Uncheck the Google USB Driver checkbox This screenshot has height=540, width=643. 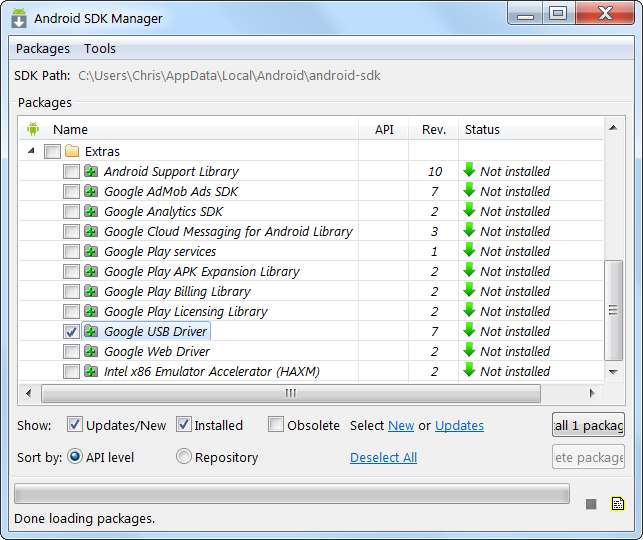pos(71,332)
